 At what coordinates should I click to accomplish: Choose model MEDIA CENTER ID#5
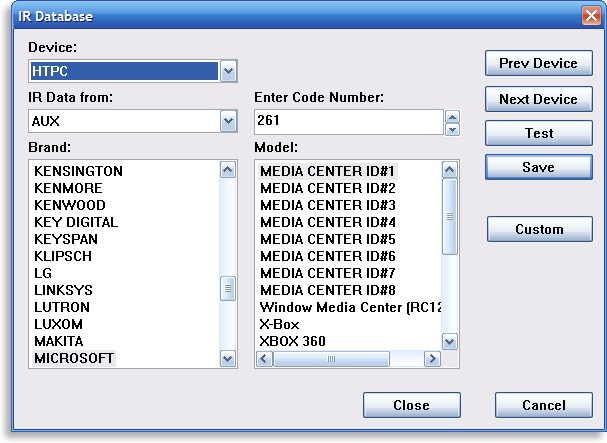click(328, 239)
